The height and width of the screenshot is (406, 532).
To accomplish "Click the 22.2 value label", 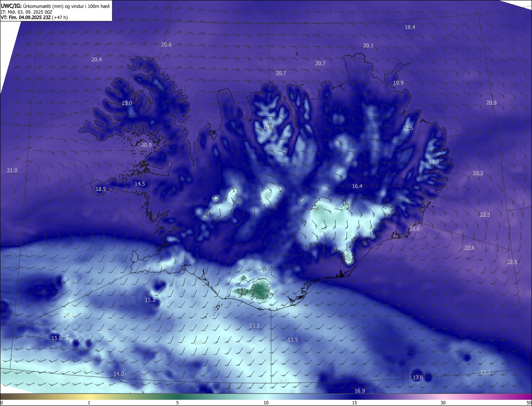I will [478, 173].
